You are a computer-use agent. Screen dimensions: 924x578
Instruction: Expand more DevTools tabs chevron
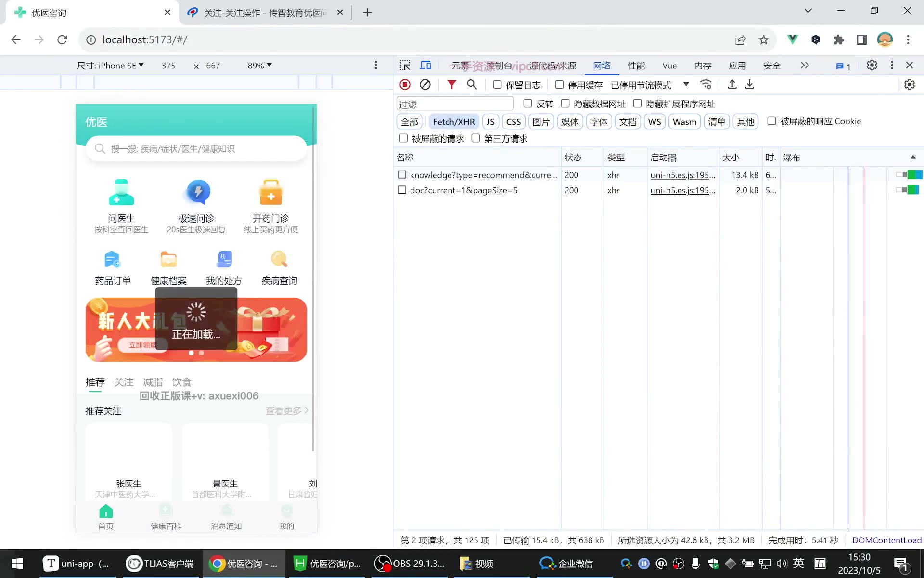805,66
